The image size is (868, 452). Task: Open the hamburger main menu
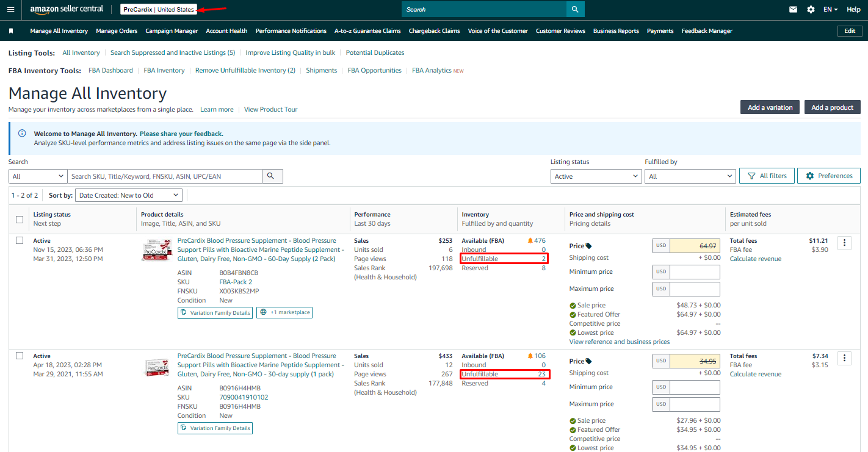coord(10,9)
